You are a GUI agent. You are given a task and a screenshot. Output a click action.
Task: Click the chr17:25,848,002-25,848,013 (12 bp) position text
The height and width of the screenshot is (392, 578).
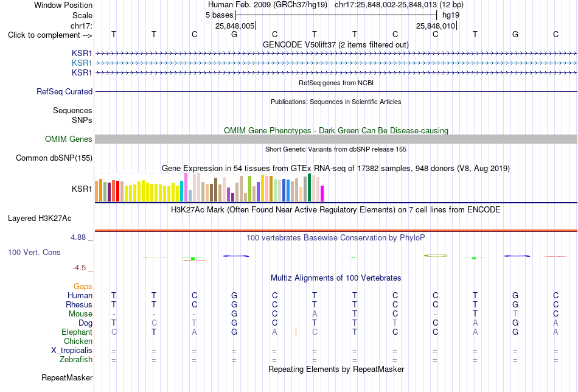pos(399,5)
